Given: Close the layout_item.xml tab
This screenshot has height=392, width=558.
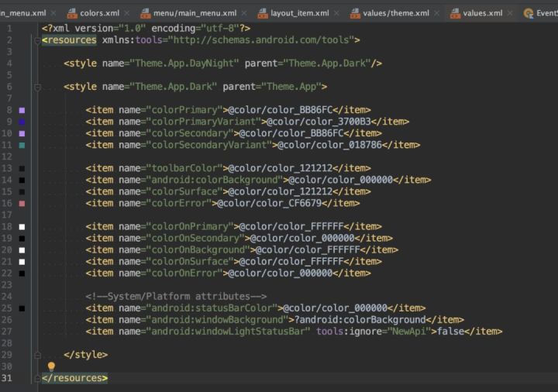Looking at the screenshot, I should [336, 13].
